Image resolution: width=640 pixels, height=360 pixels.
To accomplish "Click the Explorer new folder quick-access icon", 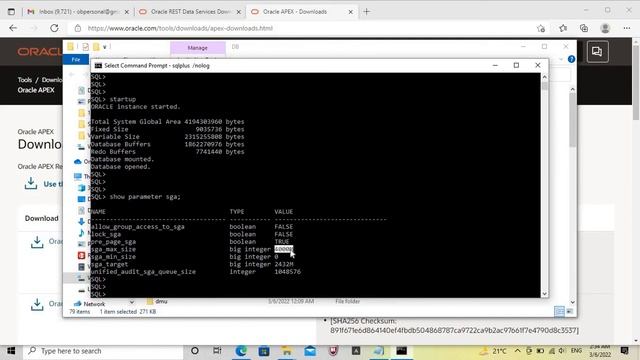I will point(96,47).
